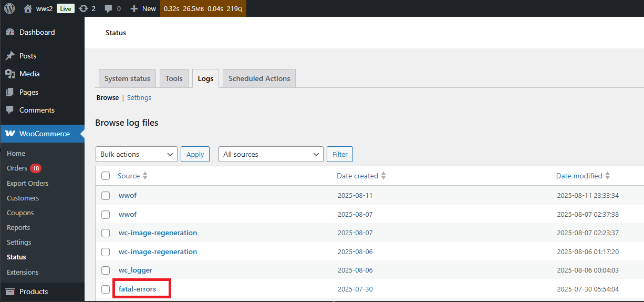
Task: Open WooCommerce Settings submenu item
Action: coord(19,243)
